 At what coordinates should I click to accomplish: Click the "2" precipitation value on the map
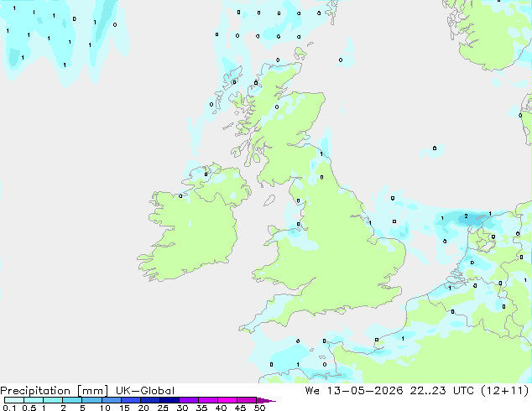pyautogui.click(x=467, y=216)
